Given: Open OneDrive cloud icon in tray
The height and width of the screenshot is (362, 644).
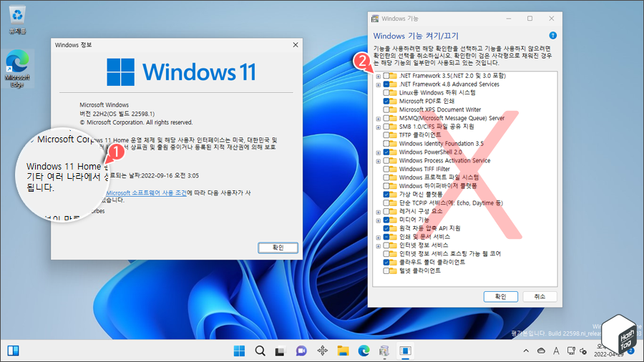Looking at the screenshot, I should click(x=542, y=351).
